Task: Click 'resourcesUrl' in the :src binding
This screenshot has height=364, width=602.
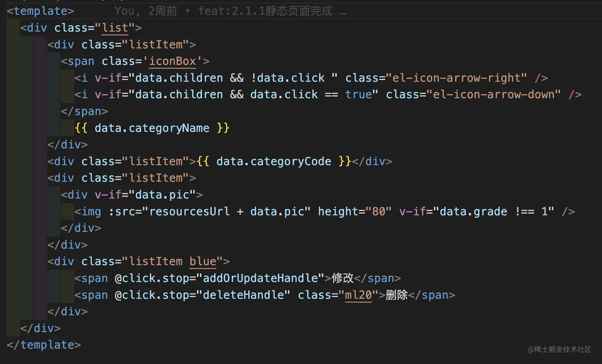Action: pos(190,211)
